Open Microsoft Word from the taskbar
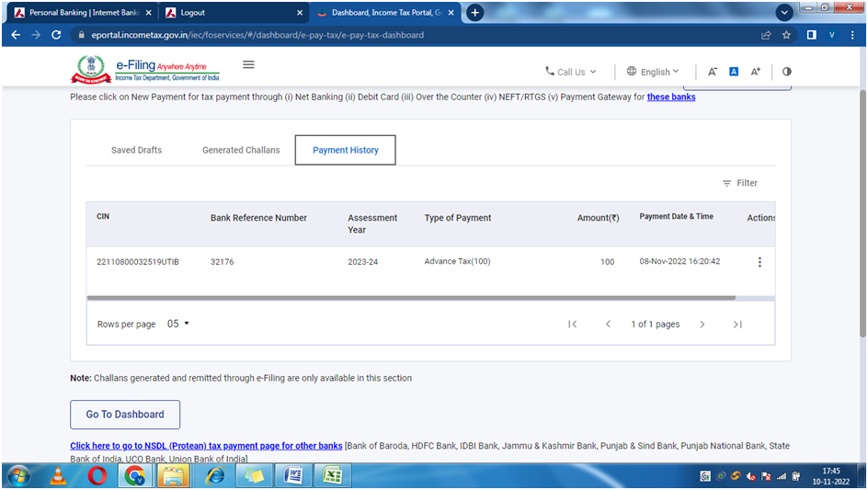 (x=294, y=475)
